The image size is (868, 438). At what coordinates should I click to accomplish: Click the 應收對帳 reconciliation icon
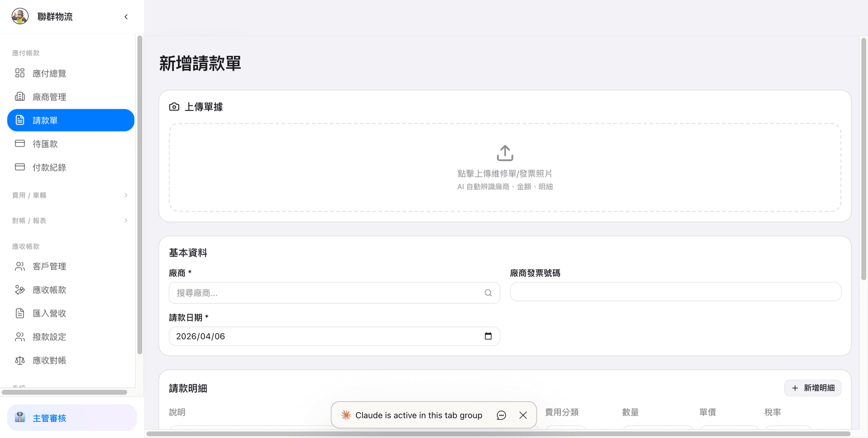19,360
